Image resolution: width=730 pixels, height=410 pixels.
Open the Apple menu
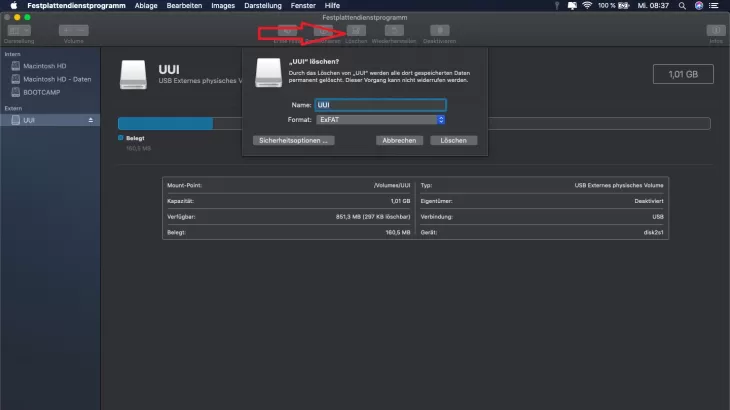(13, 6)
